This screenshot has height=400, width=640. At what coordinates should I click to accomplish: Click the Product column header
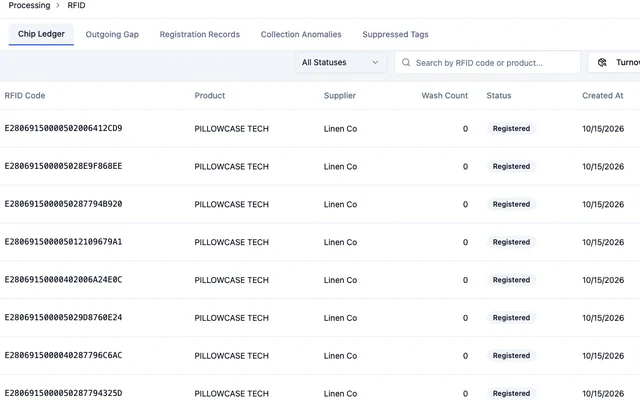tap(209, 96)
